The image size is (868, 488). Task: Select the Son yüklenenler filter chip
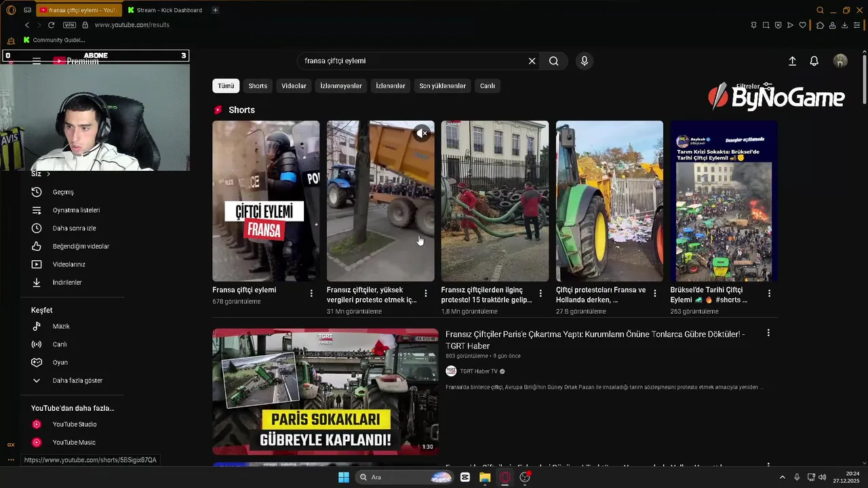[442, 86]
